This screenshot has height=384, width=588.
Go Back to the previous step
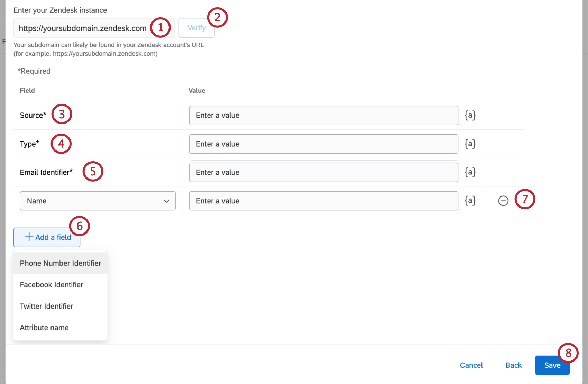(513, 365)
